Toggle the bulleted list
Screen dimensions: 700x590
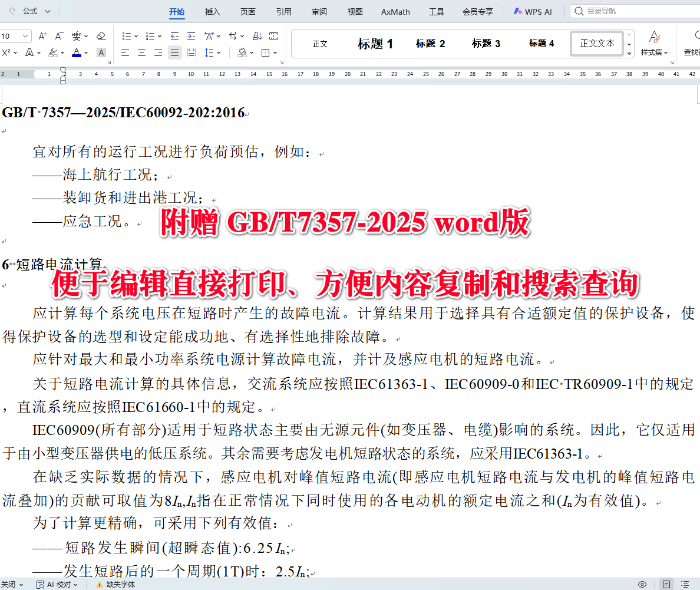pyautogui.click(x=126, y=35)
